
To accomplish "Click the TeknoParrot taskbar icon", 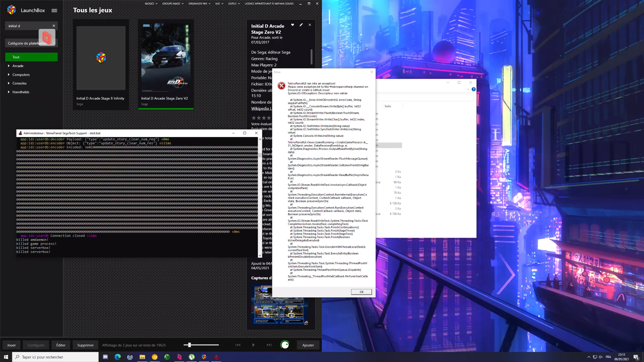I will [x=216, y=357].
